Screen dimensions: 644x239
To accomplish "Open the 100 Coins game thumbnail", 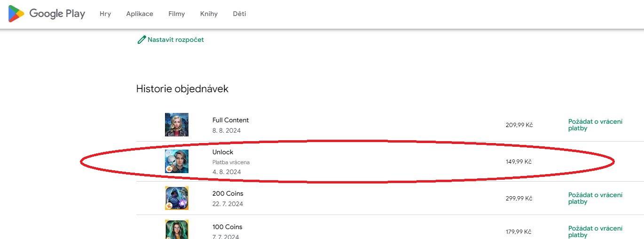I will click(177, 230).
